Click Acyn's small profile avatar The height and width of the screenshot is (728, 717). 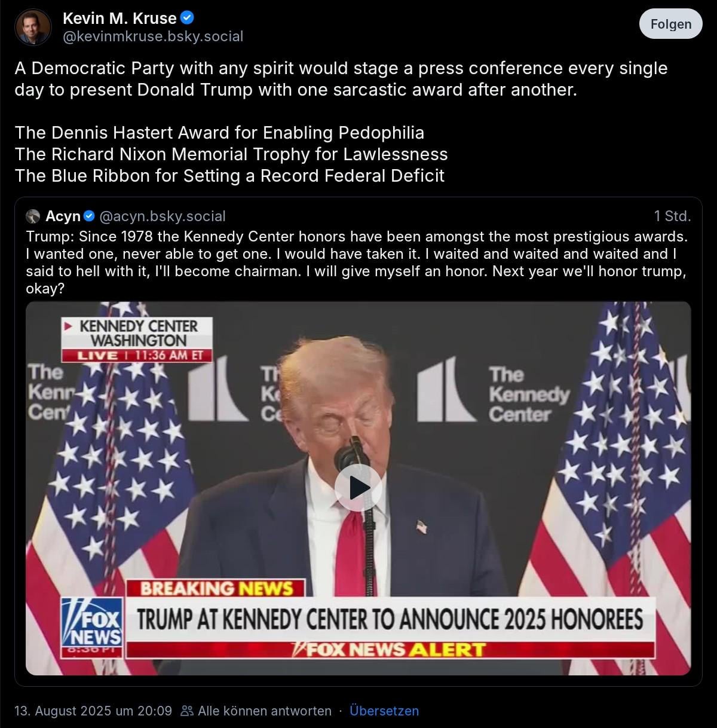pos(33,216)
